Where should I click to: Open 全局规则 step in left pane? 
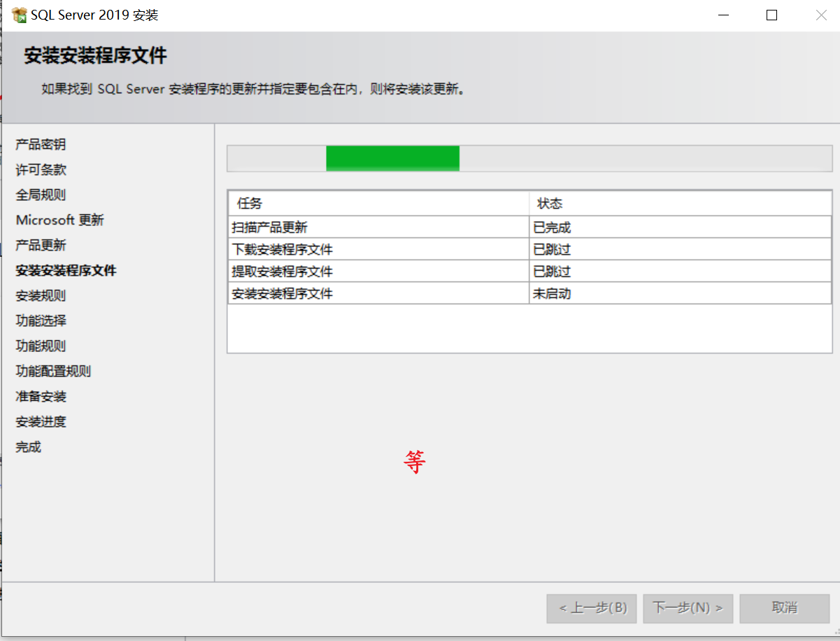(41, 195)
